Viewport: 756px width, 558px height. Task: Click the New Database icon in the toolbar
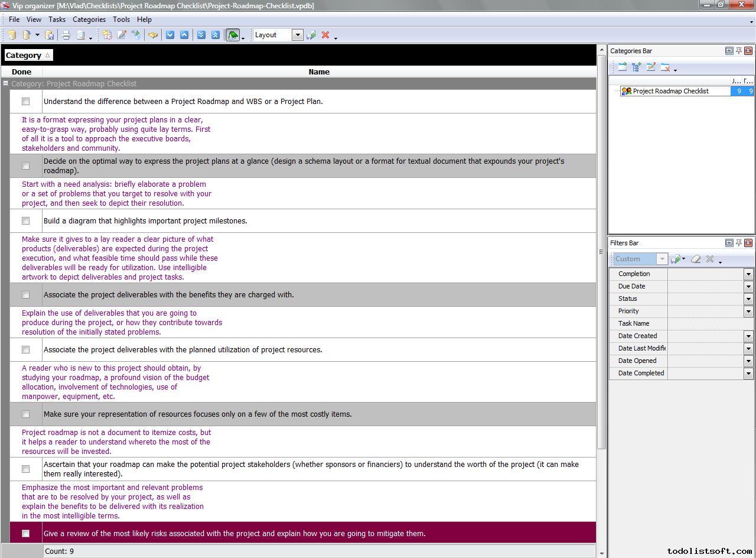point(12,35)
